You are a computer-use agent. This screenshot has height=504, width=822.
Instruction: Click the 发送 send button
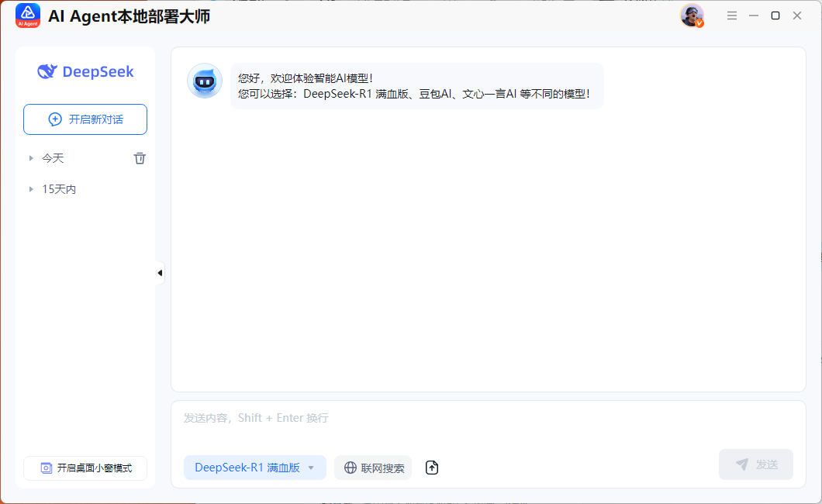pyautogui.click(x=756, y=464)
